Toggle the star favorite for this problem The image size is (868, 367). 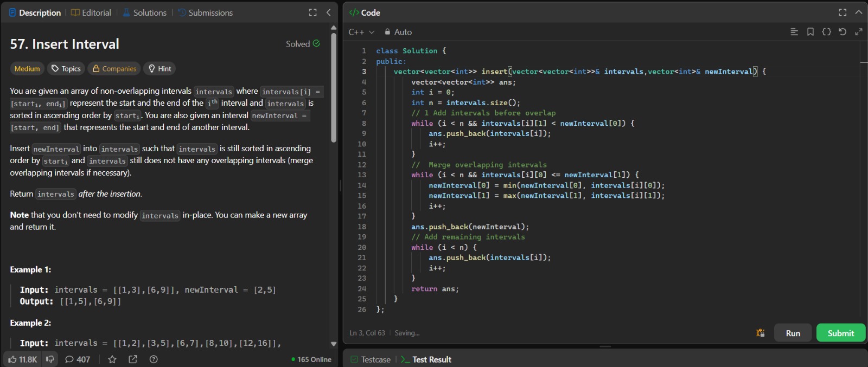pyautogui.click(x=112, y=359)
